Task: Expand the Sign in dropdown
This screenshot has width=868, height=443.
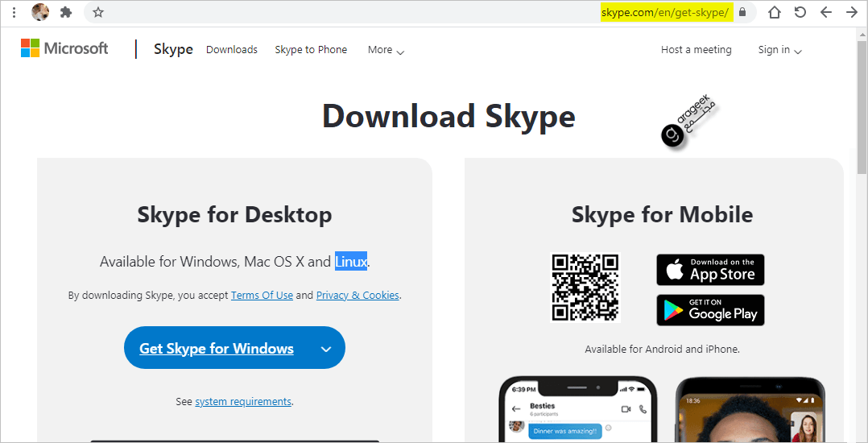Action: (779, 50)
